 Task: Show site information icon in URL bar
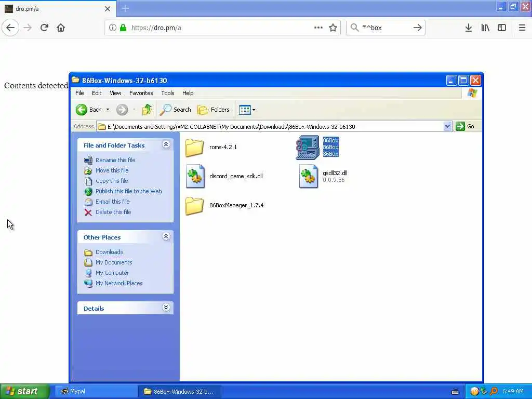[112, 28]
